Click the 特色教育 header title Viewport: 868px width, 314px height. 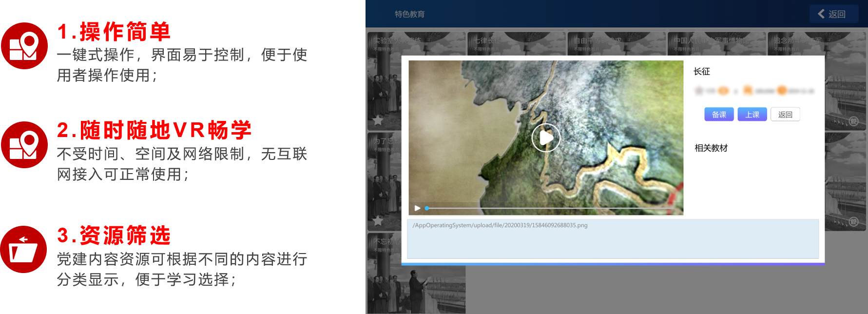pyautogui.click(x=410, y=14)
